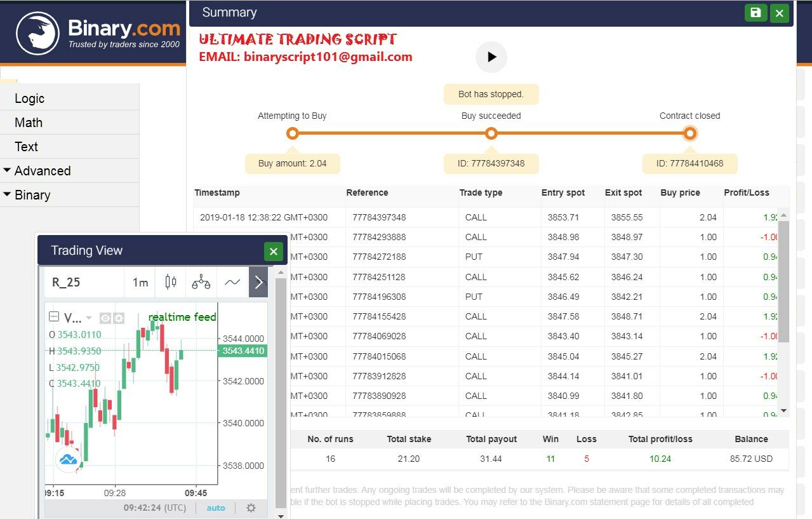Click the Trade type column header

481,192
